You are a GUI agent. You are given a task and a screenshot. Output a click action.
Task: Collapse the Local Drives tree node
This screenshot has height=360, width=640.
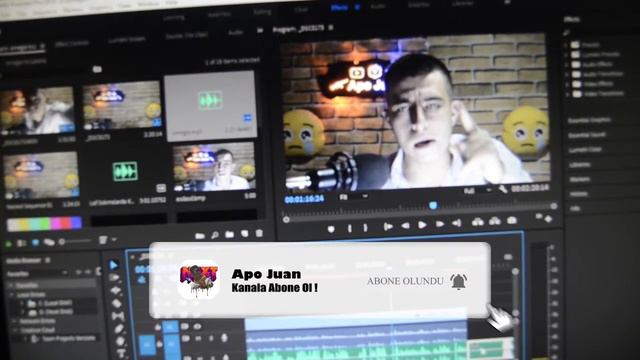point(12,294)
